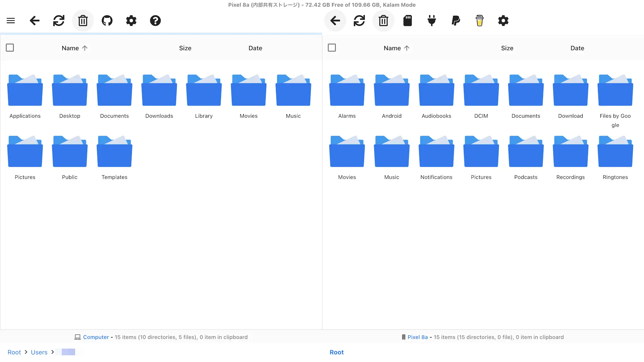Select the Podcasts folder
This screenshot has height=362, width=644.
click(x=526, y=158)
